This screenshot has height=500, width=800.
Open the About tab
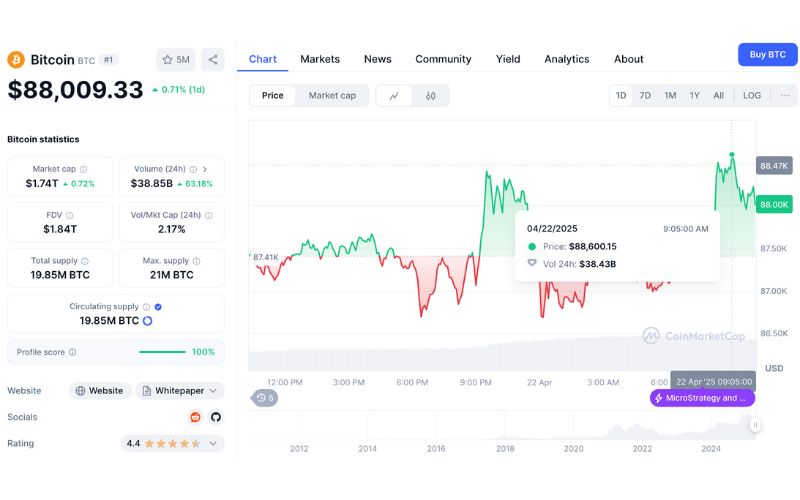tap(629, 59)
